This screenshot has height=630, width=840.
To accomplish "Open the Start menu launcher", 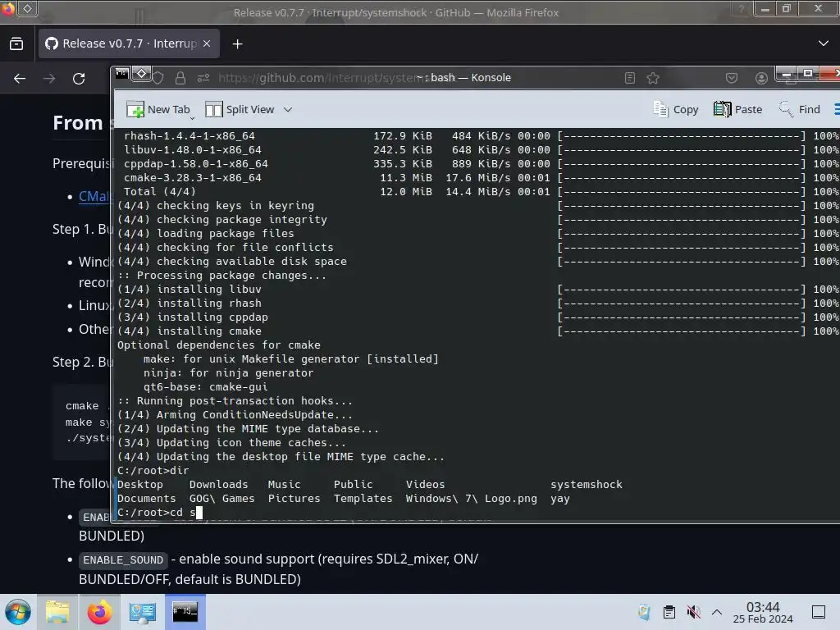I will tap(18, 612).
